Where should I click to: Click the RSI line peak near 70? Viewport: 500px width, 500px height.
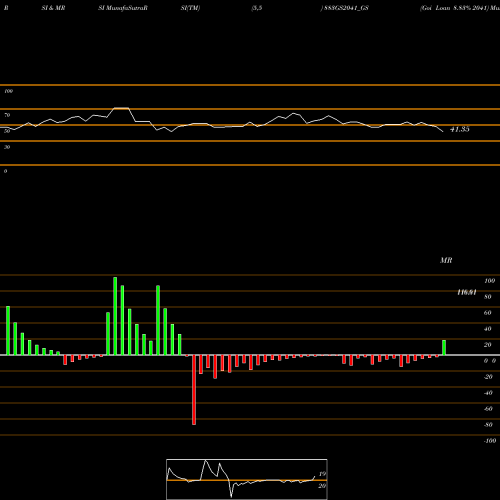[121, 108]
